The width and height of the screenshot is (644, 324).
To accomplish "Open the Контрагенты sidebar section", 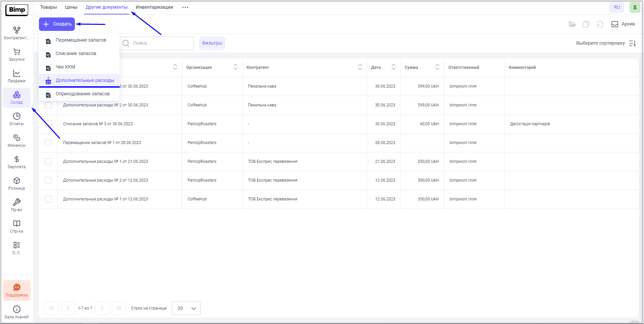I will pos(16,33).
